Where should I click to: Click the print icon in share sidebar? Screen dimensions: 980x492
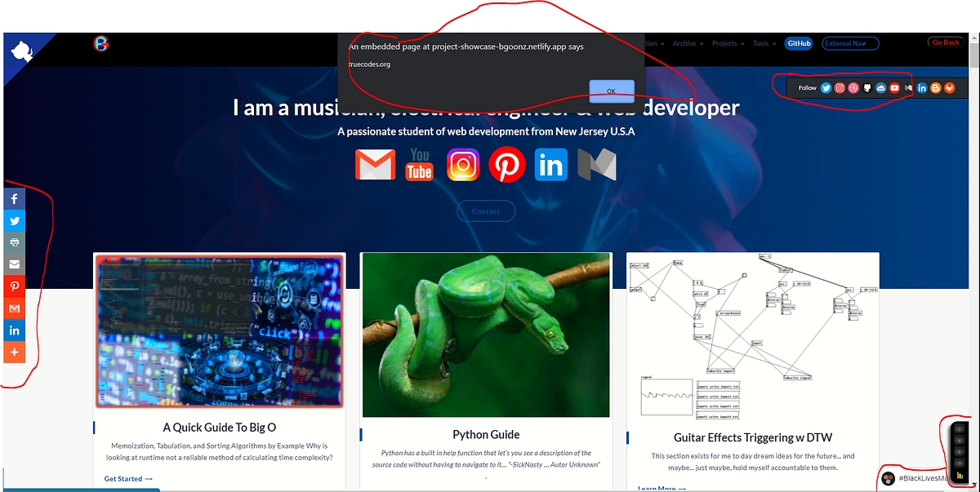click(15, 242)
